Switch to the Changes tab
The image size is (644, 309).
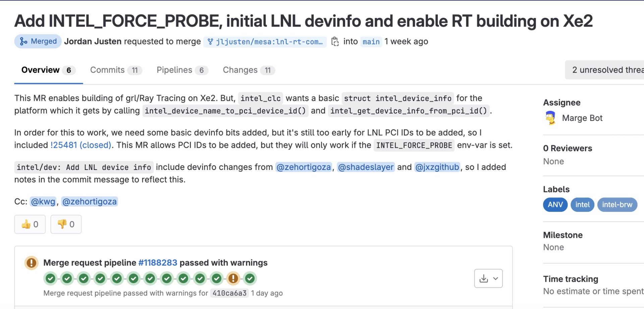click(x=240, y=70)
